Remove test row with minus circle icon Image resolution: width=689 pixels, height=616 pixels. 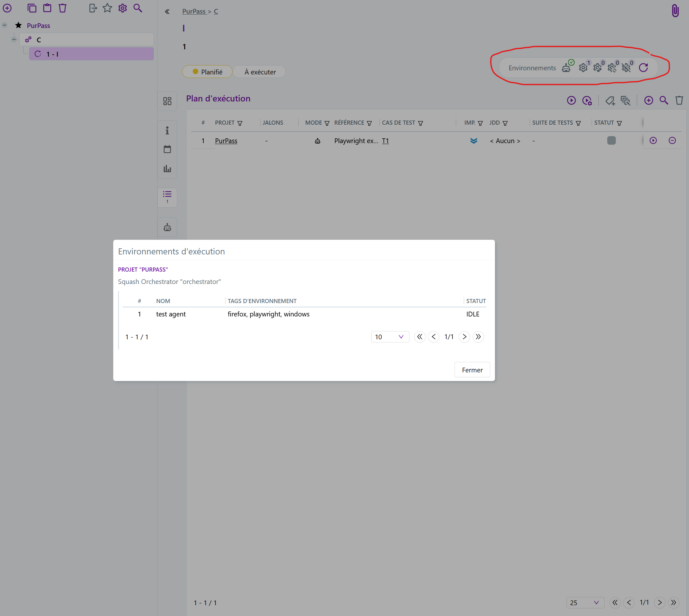pyautogui.click(x=672, y=141)
